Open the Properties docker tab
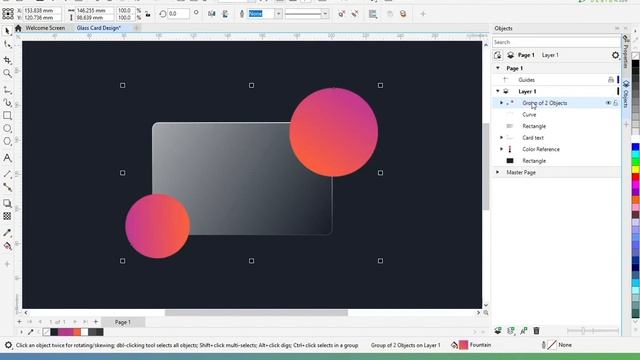The width and height of the screenshot is (640, 360). coord(625,52)
